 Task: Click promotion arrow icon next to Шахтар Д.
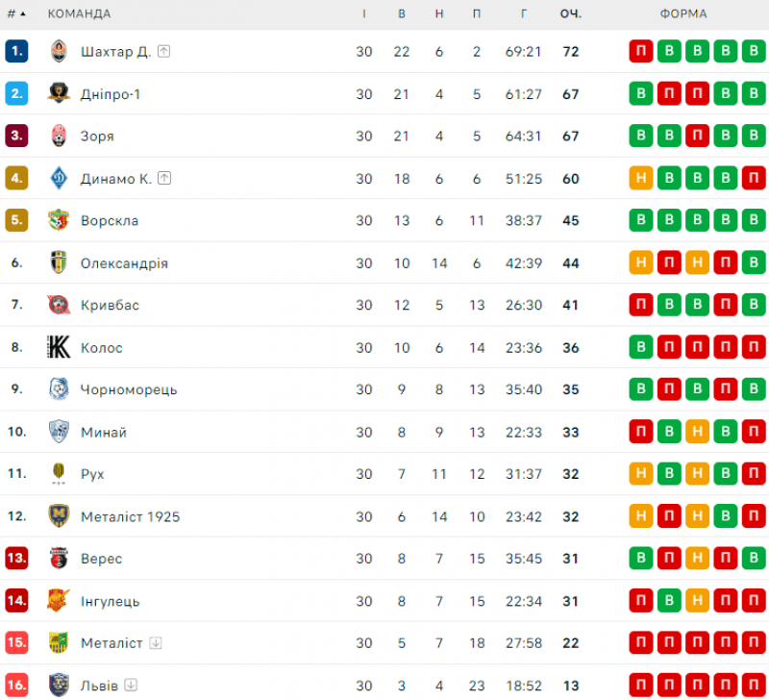[164, 52]
